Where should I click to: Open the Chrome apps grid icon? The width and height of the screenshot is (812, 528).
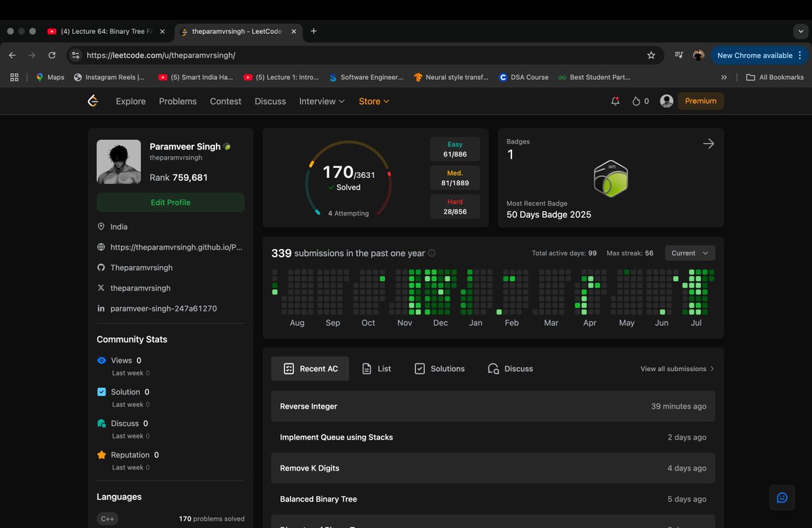coord(14,77)
